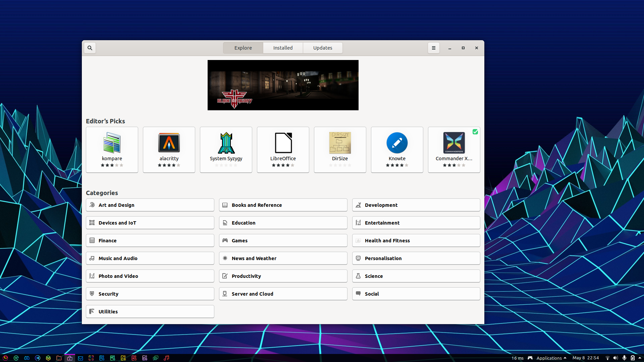
Task: Open the hamburger menu in GNOME Software
Action: pyautogui.click(x=433, y=48)
